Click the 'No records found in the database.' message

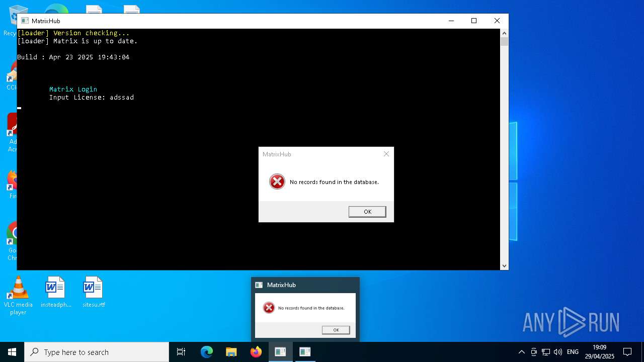point(334,182)
